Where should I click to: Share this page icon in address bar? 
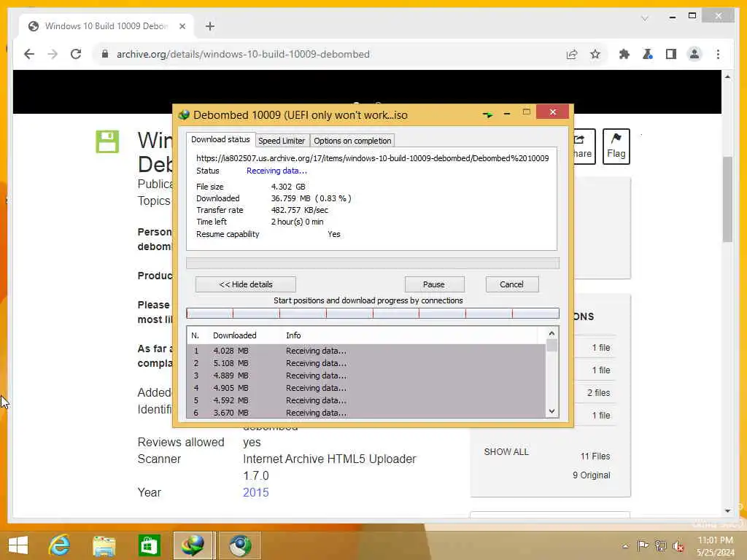[x=572, y=54]
